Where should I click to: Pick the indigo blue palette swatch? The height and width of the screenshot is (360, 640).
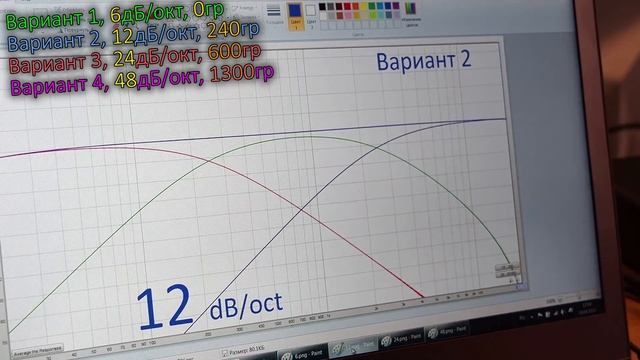pyautogui.click(x=388, y=7)
